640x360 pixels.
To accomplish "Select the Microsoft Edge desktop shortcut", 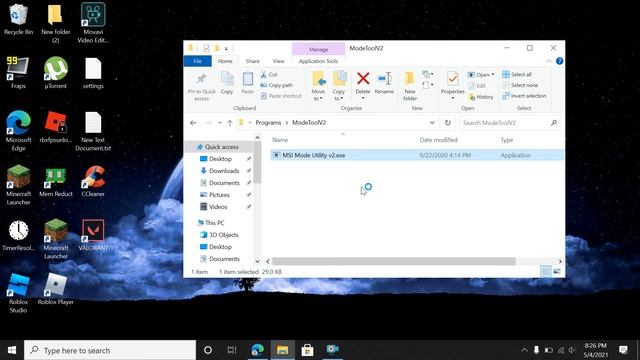I will point(18,131).
